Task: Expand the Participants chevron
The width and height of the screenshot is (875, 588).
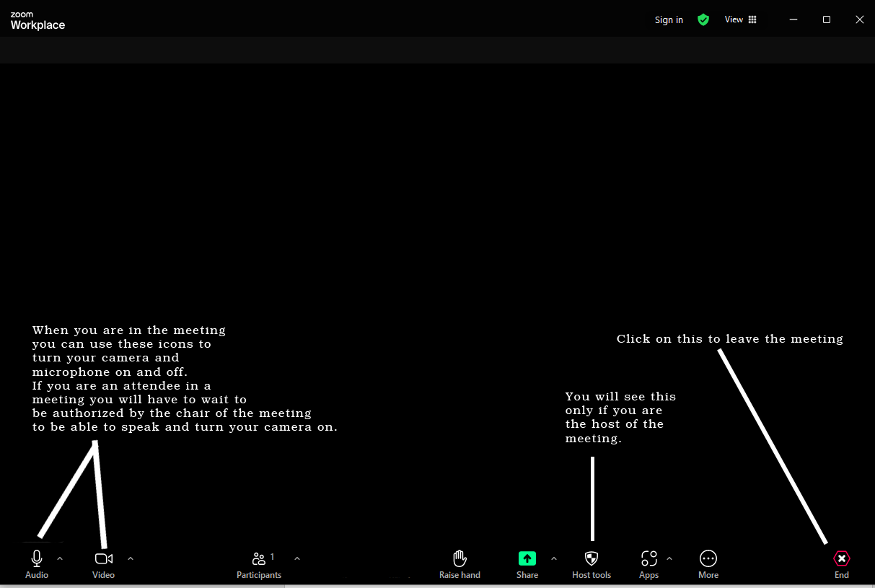Action: (x=296, y=558)
